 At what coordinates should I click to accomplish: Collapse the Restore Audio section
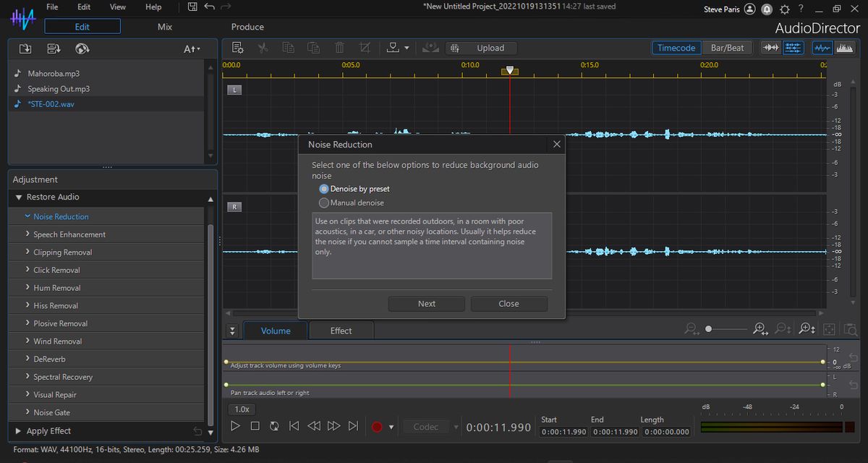click(19, 197)
